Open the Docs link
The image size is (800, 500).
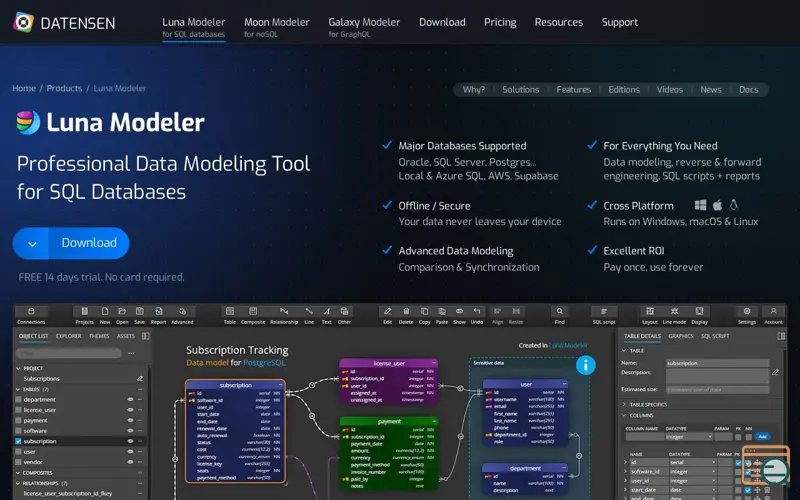748,90
